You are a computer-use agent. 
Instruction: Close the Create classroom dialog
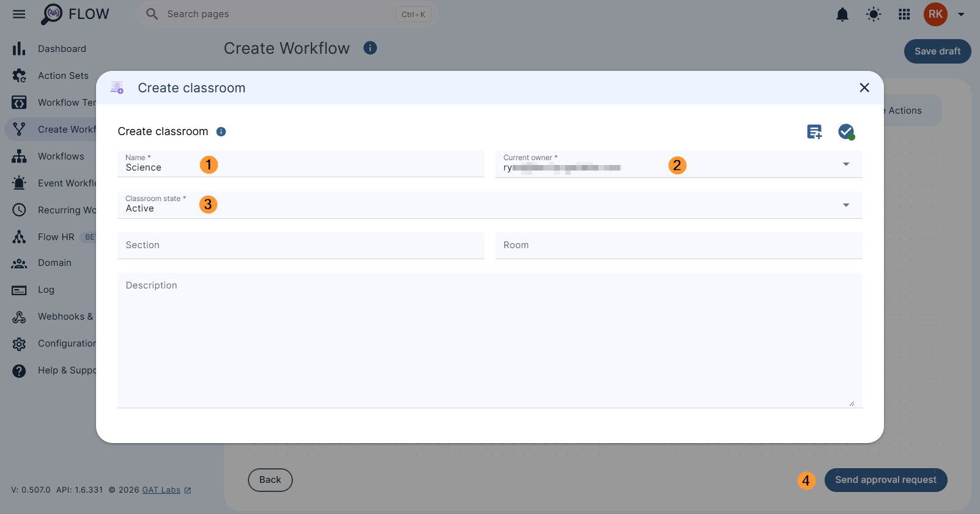point(864,87)
